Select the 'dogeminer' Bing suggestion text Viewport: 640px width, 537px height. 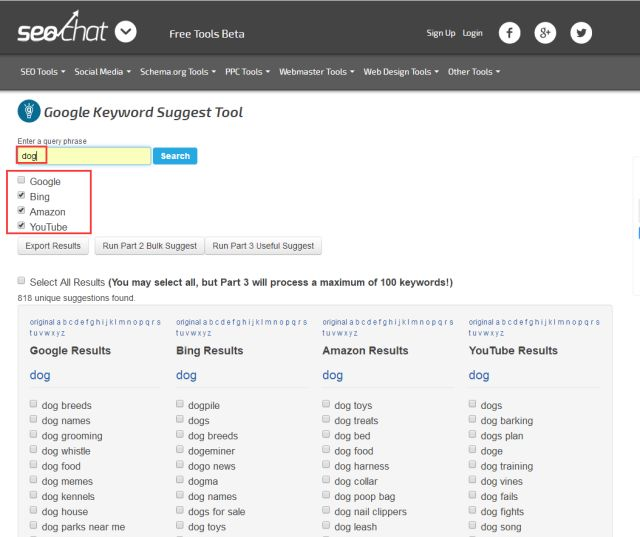[x=211, y=451]
